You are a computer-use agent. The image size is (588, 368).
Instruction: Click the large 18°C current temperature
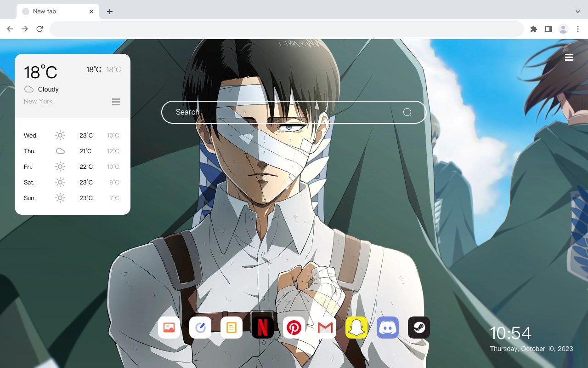tap(40, 72)
